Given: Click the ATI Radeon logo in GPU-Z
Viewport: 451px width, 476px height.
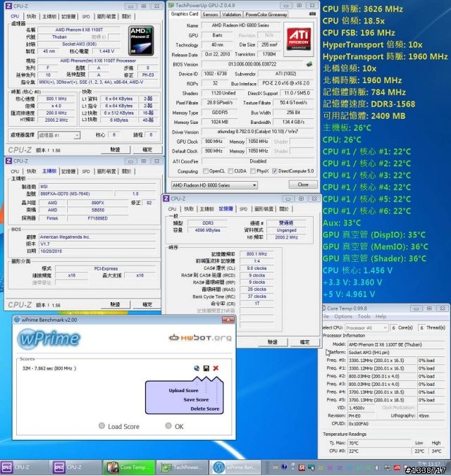Looking at the screenshot, I should coord(299,39).
